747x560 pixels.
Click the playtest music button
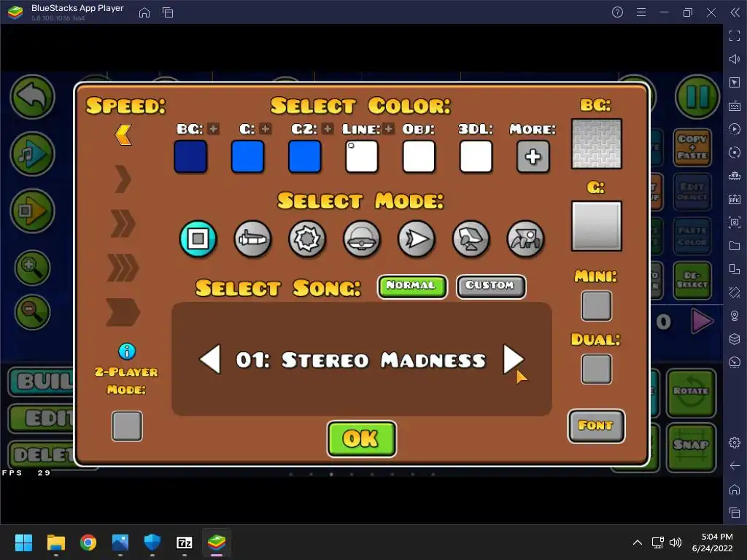pos(32,154)
